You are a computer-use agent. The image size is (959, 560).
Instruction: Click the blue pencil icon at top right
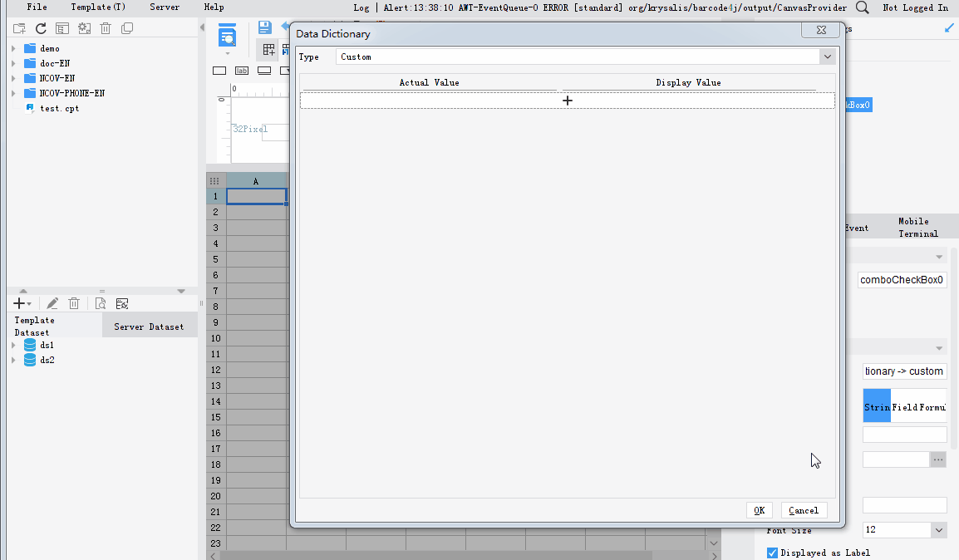[x=948, y=27]
